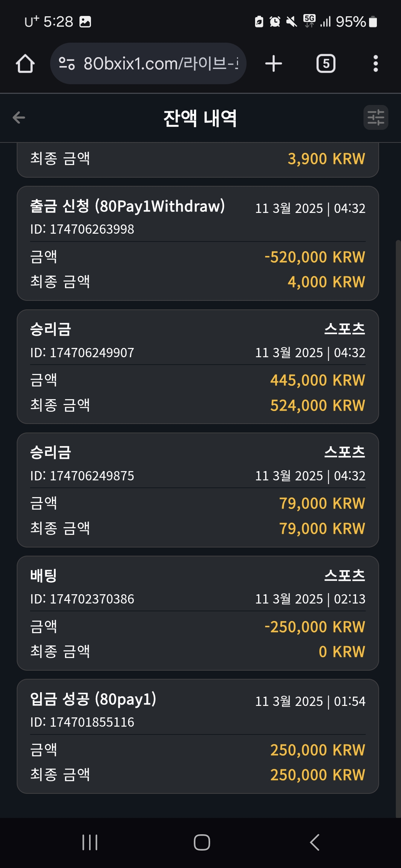This screenshot has width=401, height=868.
Task: Open the browser three-dot menu
Action: point(375,63)
